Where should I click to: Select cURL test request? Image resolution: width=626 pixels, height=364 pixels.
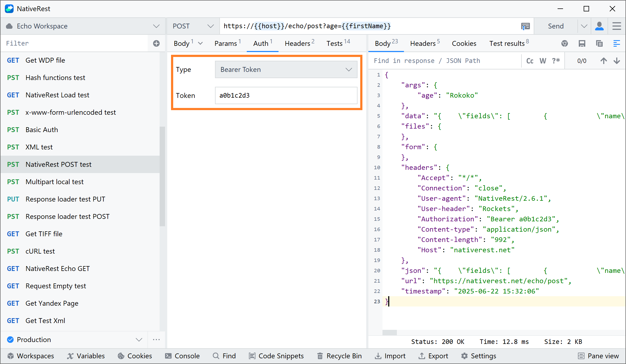[80, 251]
